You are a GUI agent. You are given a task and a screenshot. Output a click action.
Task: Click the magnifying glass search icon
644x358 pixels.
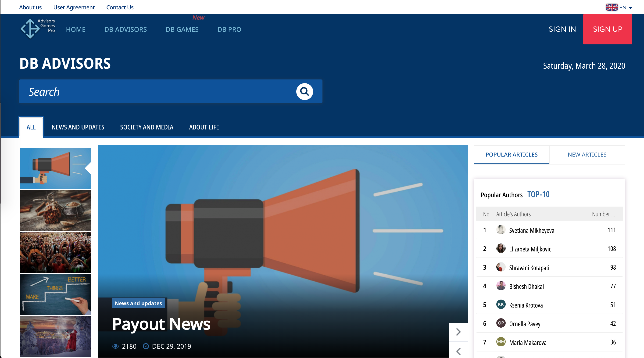point(304,92)
